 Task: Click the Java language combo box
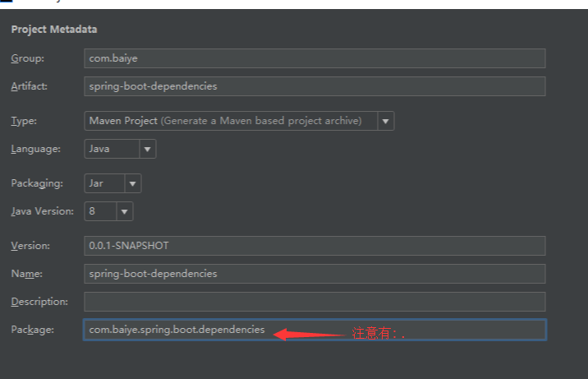[x=120, y=149]
